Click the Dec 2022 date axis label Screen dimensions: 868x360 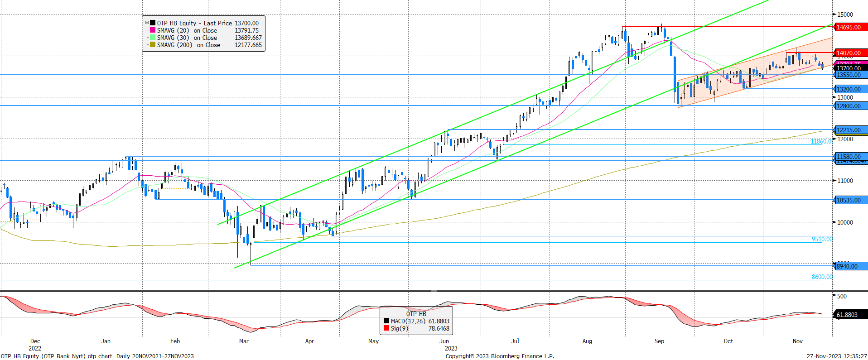coord(35,345)
